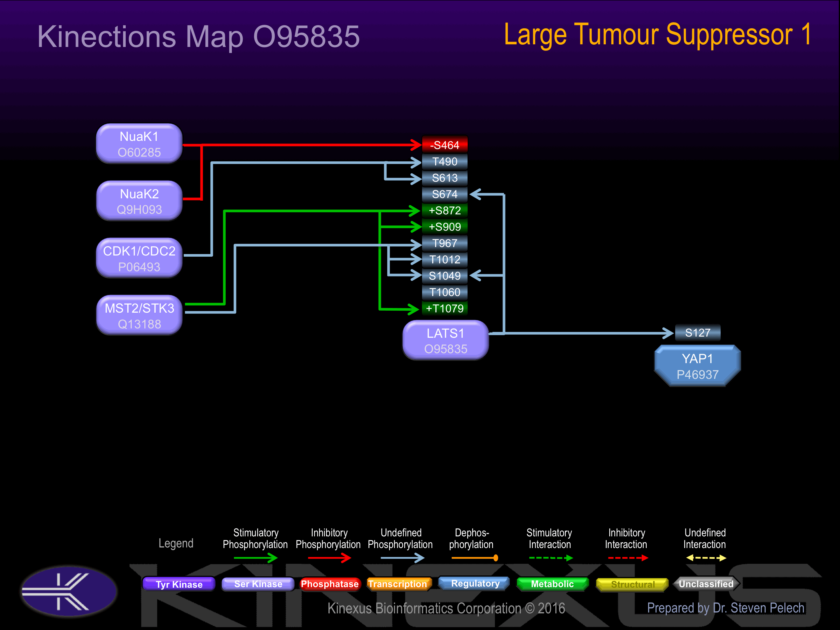The height and width of the screenshot is (630, 840).
Task: Click the Metabolic legend swatch
Action: click(552, 584)
